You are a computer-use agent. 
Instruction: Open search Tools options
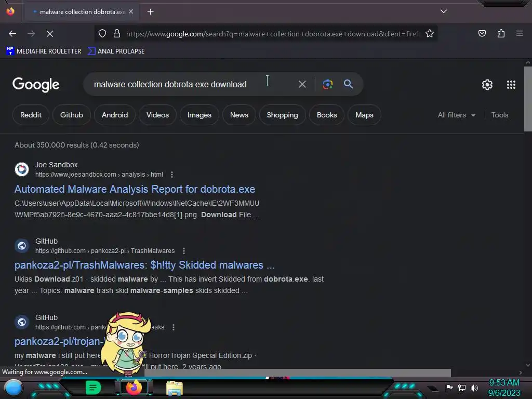click(499, 115)
